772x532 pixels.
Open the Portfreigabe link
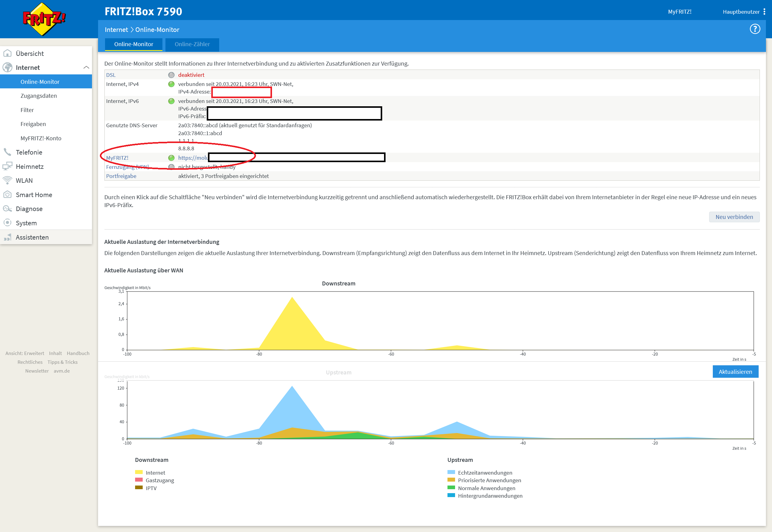click(121, 176)
